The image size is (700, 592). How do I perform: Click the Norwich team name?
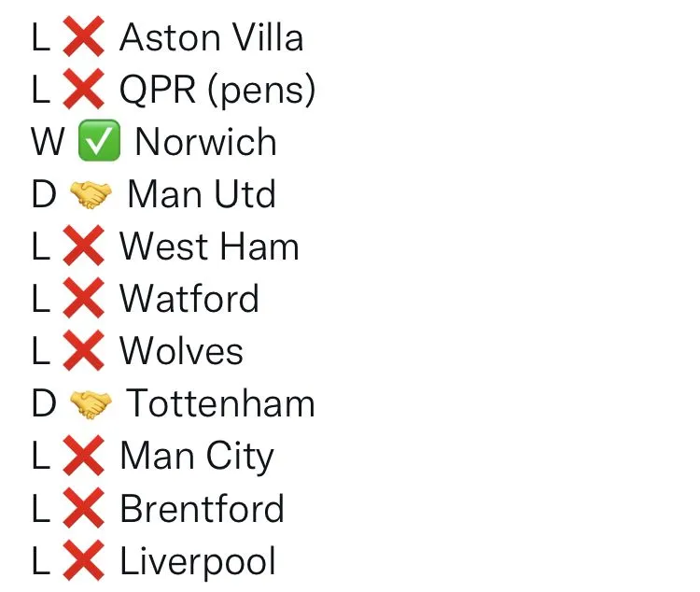click(x=206, y=142)
